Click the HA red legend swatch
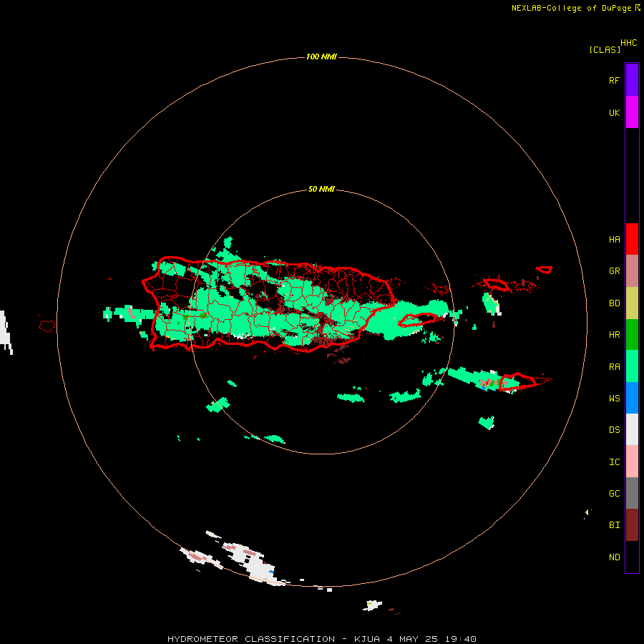This screenshot has height=644, width=644. (632, 239)
